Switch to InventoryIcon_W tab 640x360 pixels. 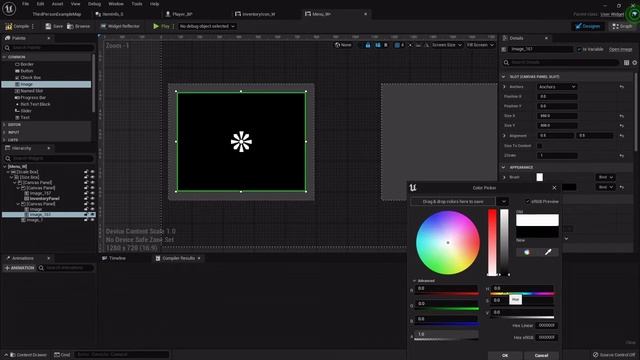(258, 14)
